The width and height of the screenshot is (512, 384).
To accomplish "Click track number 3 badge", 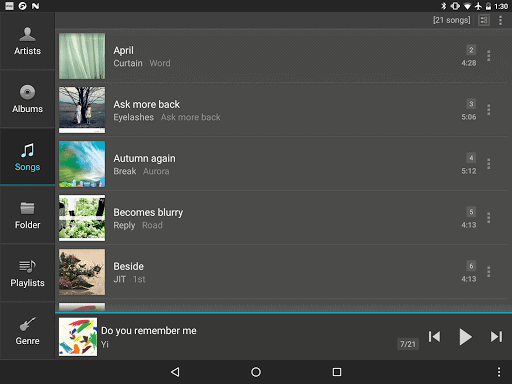I will coord(471,104).
